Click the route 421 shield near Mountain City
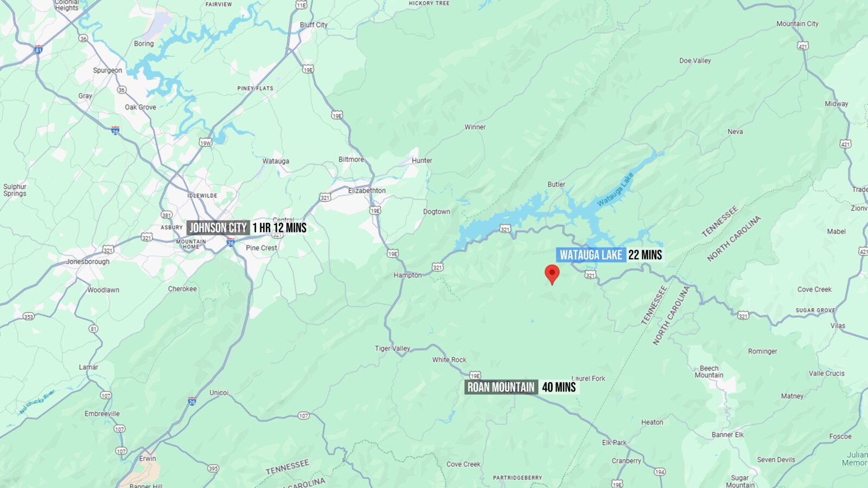 (803, 46)
